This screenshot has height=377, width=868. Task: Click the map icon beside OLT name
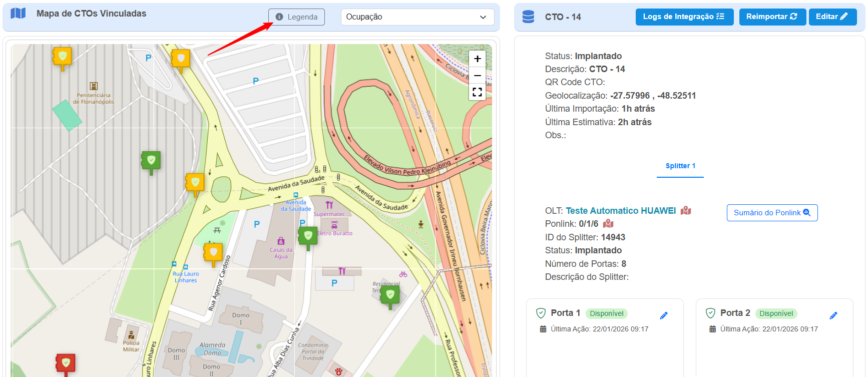pyautogui.click(x=686, y=211)
